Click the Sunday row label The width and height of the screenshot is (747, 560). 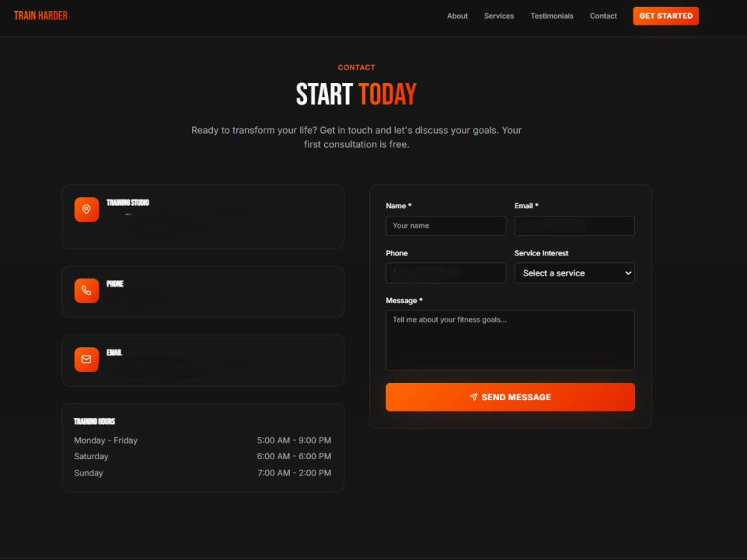(x=89, y=473)
